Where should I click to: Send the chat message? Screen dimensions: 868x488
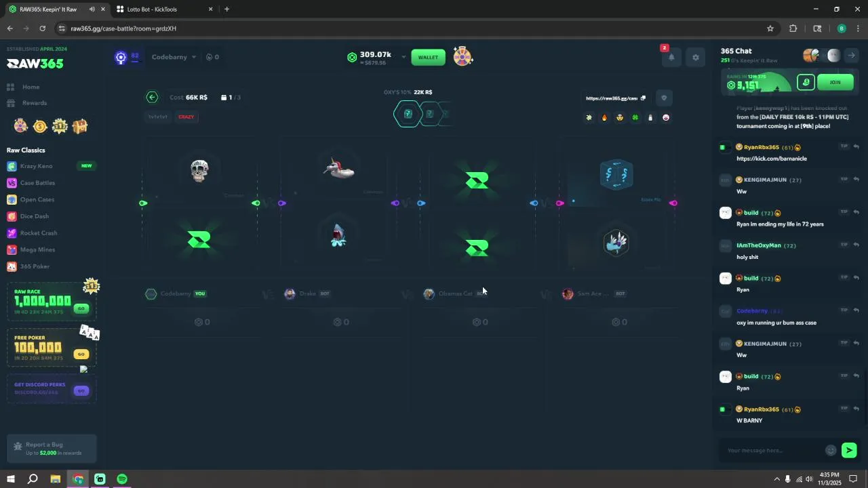849,451
